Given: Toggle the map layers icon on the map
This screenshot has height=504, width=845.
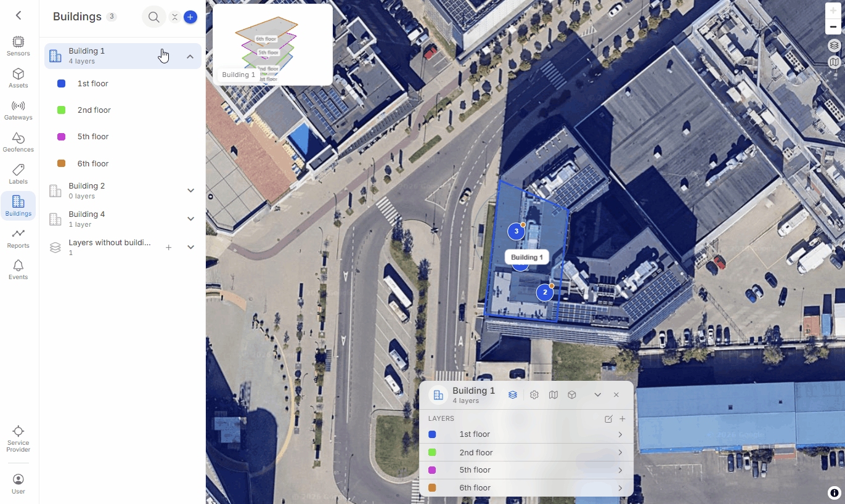Looking at the screenshot, I should click(x=834, y=46).
